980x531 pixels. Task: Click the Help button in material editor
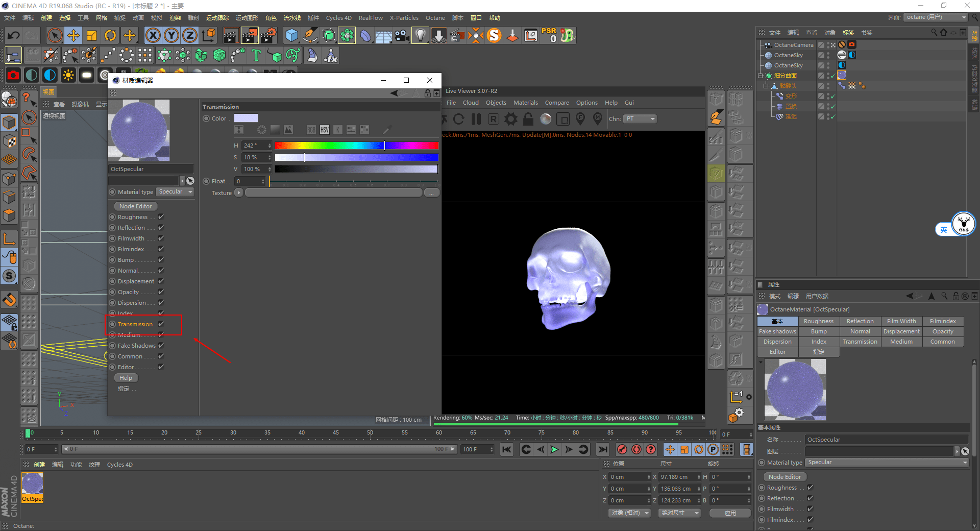126,378
